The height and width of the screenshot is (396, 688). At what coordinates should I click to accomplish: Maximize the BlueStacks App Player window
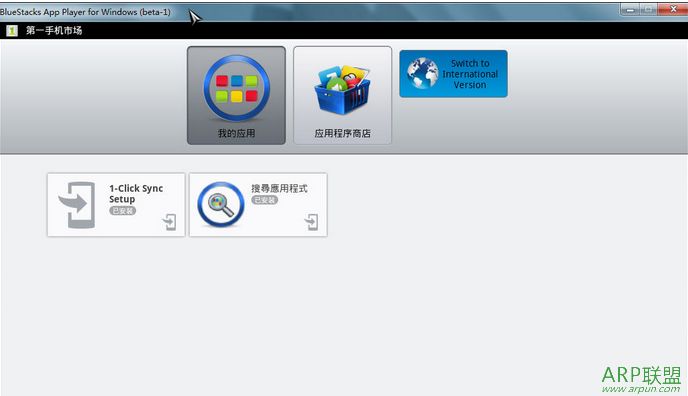point(648,10)
